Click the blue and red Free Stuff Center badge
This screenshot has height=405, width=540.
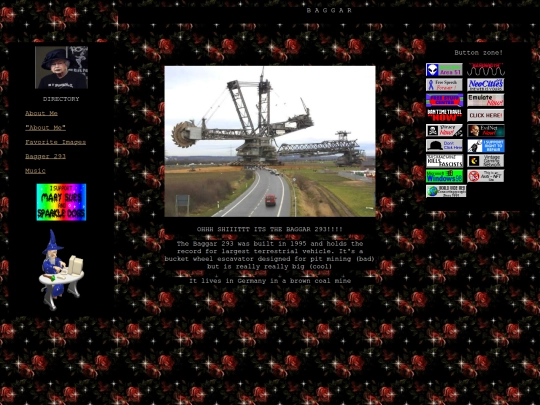(x=445, y=100)
